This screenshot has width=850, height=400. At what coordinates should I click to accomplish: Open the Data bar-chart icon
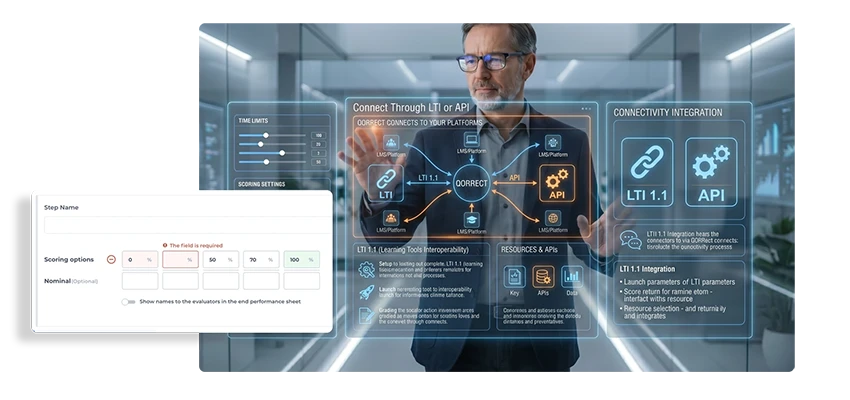click(572, 277)
